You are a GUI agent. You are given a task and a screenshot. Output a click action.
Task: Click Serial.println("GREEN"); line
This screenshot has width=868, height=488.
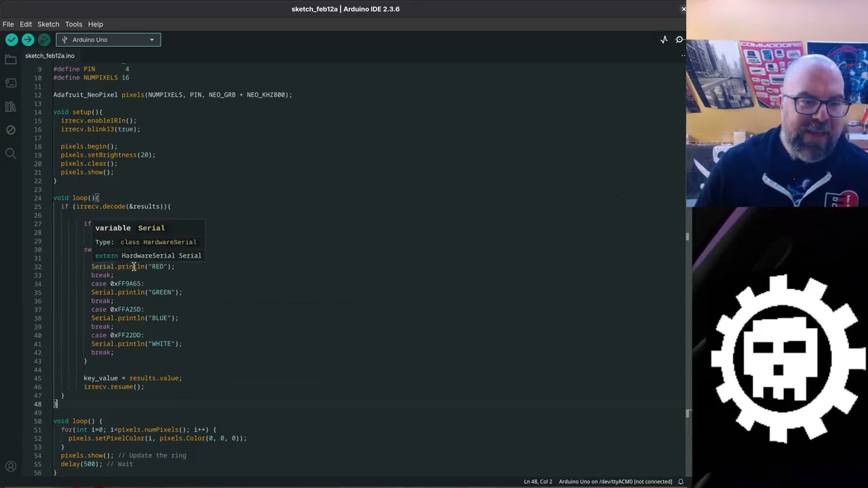(x=136, y=292)
